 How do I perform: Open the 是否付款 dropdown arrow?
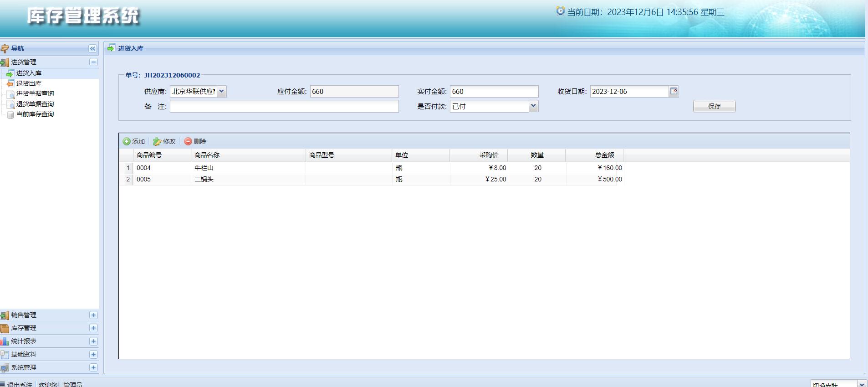tap(533, 106)
